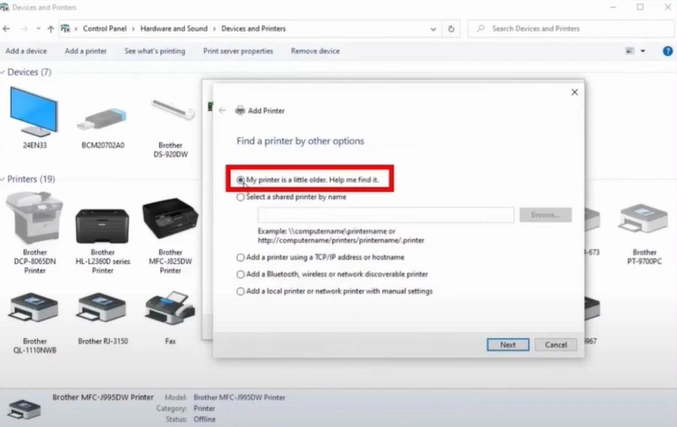Select 'Add a printer using TCP/IP address' option
The image size is (677, 427).
241,257
